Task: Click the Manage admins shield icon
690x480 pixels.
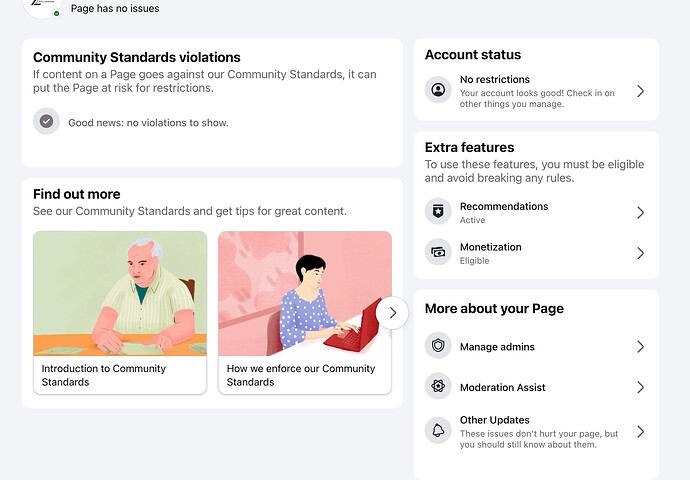Action: click(438, 347)
